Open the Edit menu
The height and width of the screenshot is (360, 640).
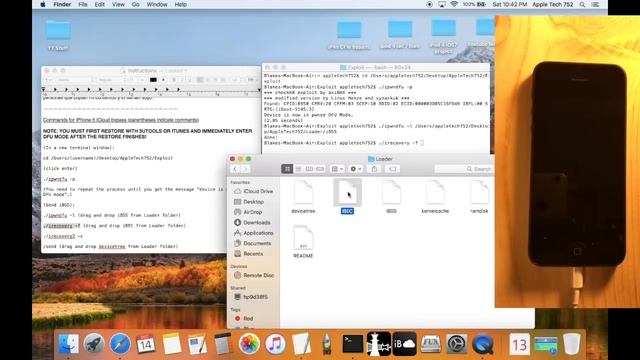point(100,4)
